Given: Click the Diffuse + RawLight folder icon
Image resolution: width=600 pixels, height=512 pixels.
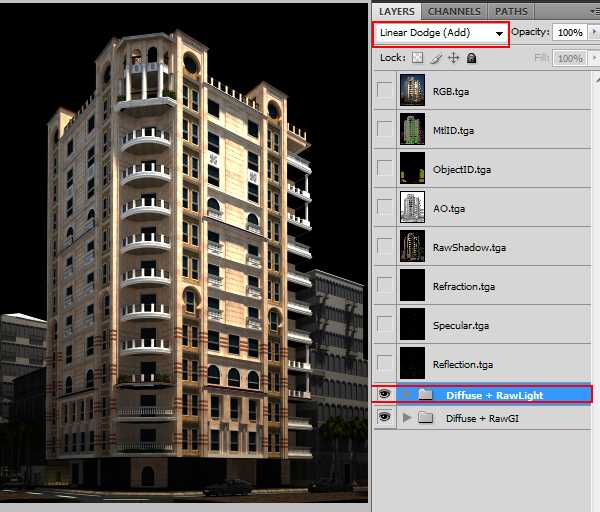Looking at the screenshot, I should click(x=425, y=394).
